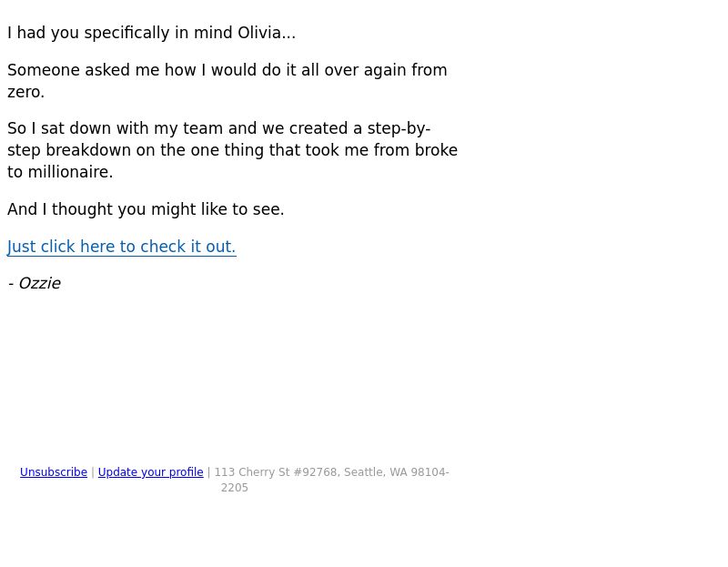This screenshot has width=728, height=567.
Task: Click the word 'zero.' ending the second paragraph
Action: pos(26,93)
